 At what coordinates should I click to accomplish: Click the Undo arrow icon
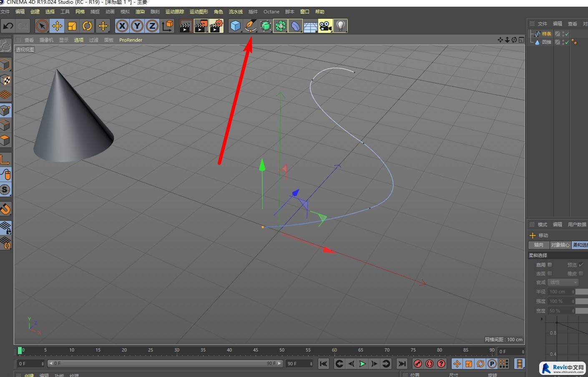click(8, 26)
